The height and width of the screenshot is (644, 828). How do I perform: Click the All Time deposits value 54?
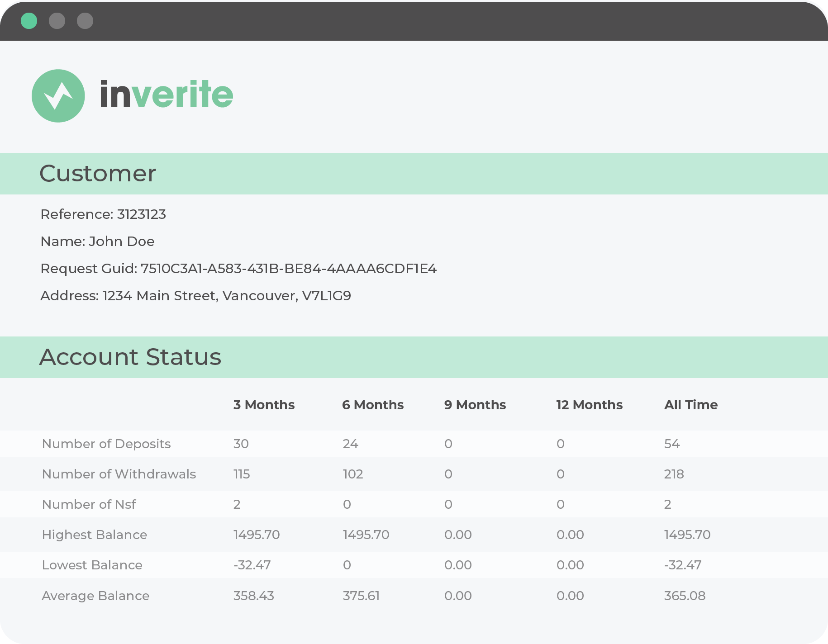672,444
